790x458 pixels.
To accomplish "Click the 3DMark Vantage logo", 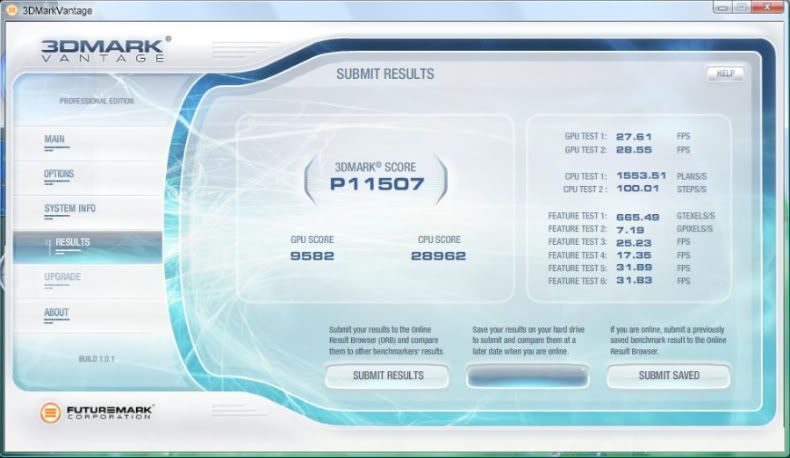I will [x=105, y=49].
